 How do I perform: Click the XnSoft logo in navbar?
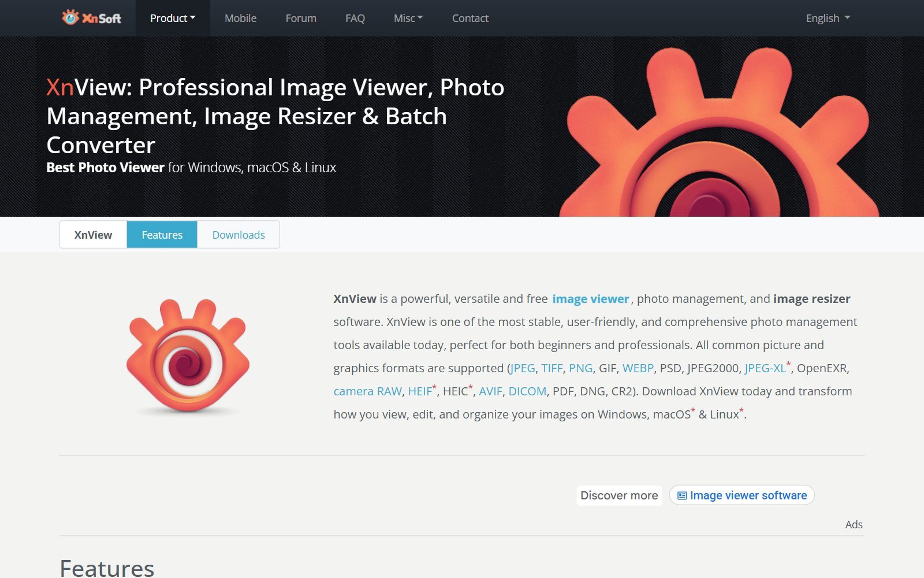tap(91, 18)
